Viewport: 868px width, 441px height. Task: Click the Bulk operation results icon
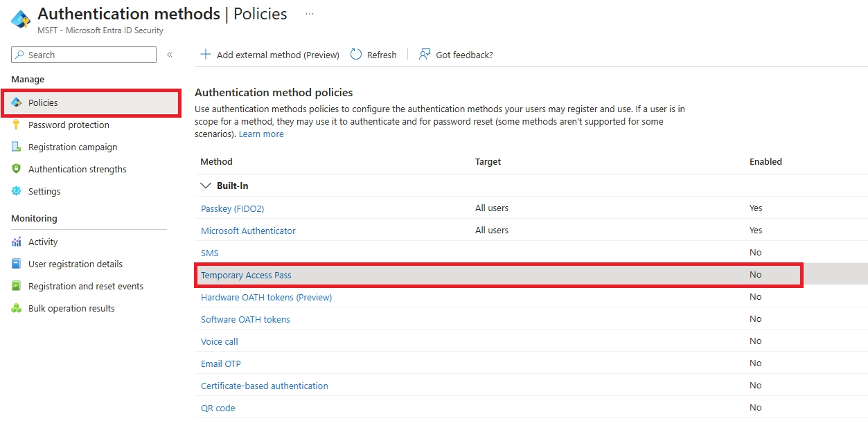tap(17, 308)
